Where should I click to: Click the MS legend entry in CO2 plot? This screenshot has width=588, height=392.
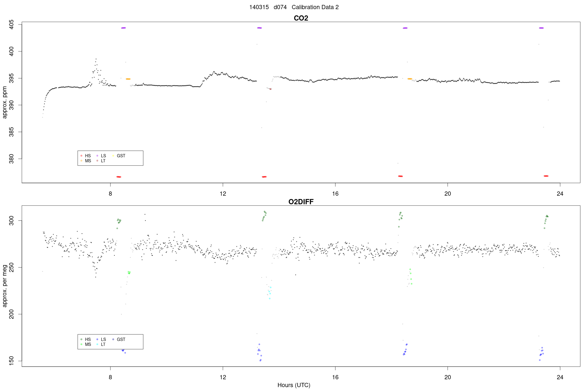pyautogui.click(x=86, y=161)
